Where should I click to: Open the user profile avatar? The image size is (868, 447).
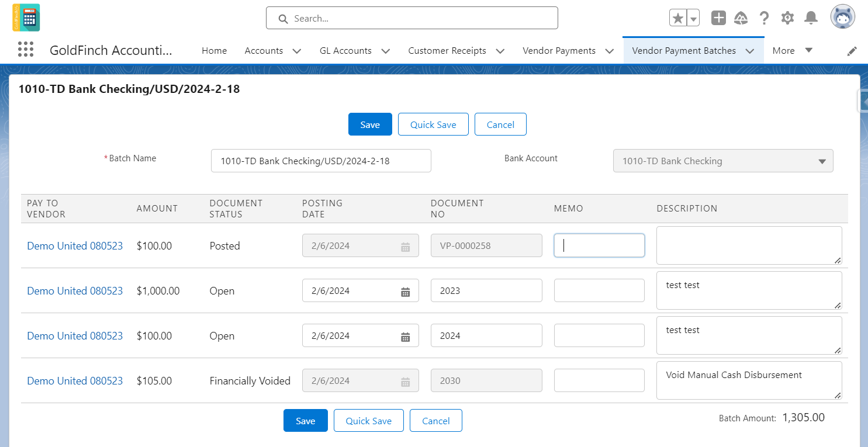(843, 17)
